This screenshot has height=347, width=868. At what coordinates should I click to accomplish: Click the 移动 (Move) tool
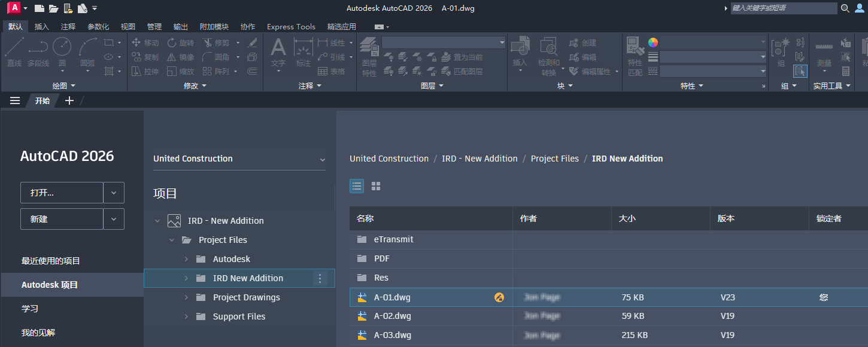point(145,42)
